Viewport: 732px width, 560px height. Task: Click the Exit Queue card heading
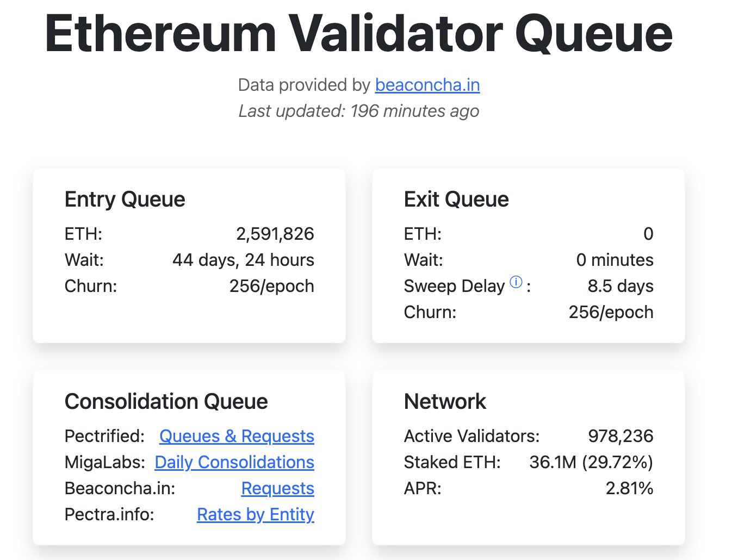(456, 200)
